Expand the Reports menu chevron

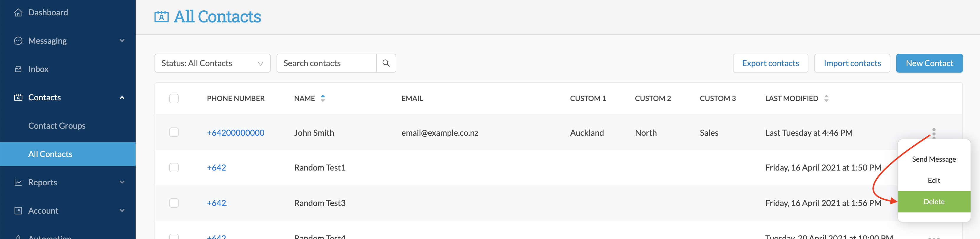pos(122,182)
